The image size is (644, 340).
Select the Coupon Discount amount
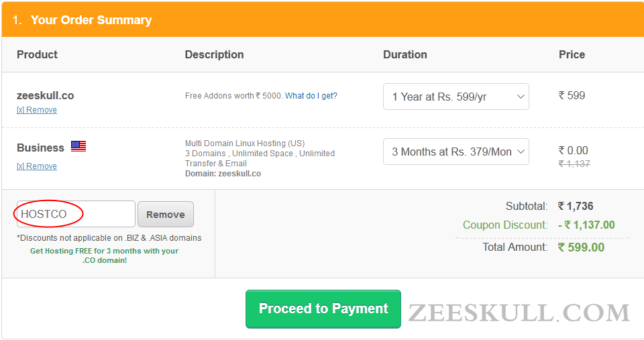tap(586, 225)
